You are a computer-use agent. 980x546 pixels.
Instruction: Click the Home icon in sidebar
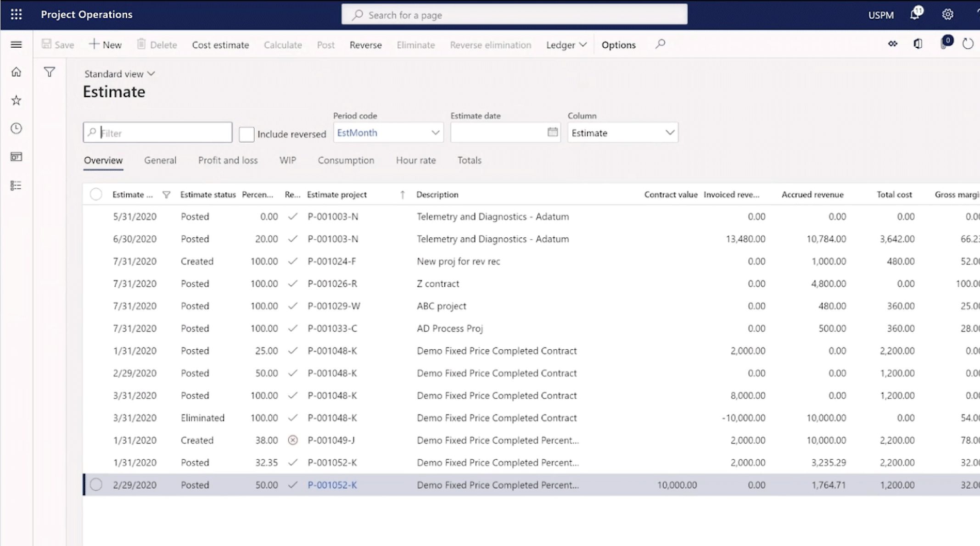pos(16,72)
